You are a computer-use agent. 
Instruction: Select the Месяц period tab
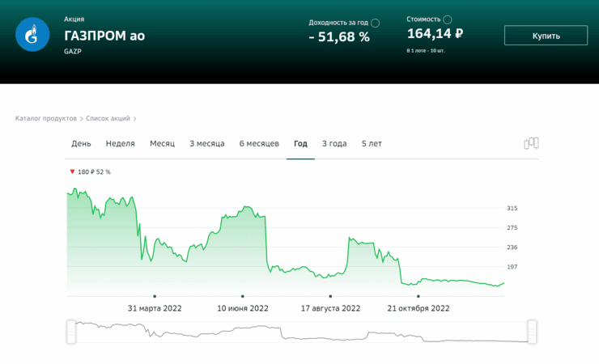coord(162,143)
